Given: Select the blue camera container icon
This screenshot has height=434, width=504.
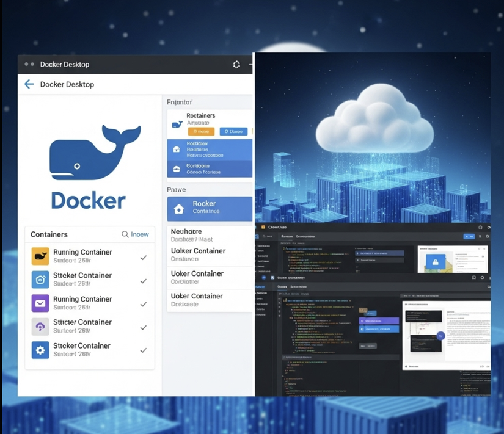Looking at the screenshot, I should (x=40, y=280).
